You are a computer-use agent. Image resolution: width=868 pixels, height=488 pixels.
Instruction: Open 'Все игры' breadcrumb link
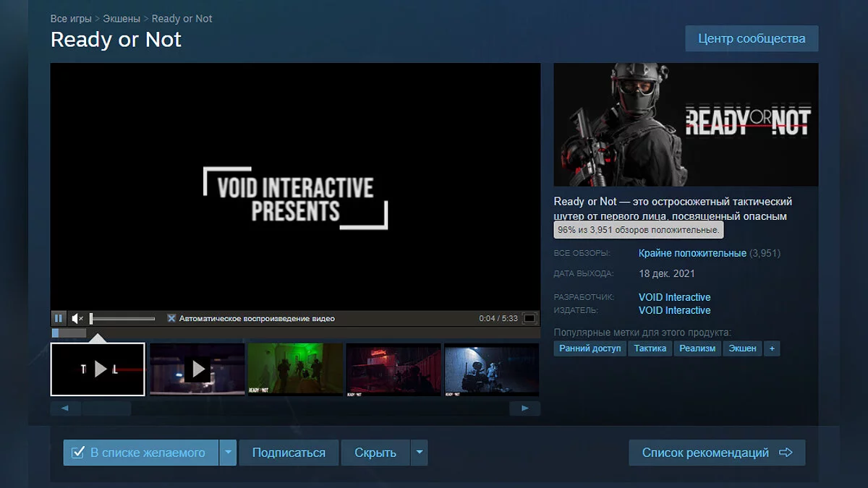(70, 19)
